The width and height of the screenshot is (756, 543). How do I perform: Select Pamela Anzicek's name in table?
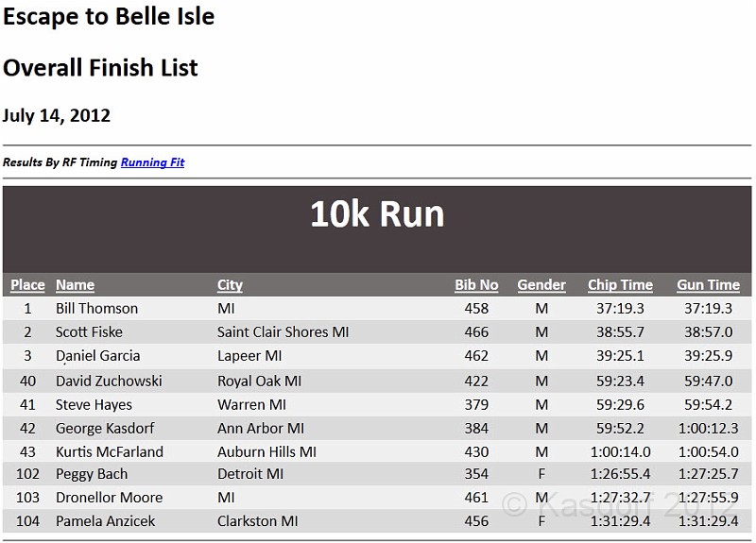[106, 521]
